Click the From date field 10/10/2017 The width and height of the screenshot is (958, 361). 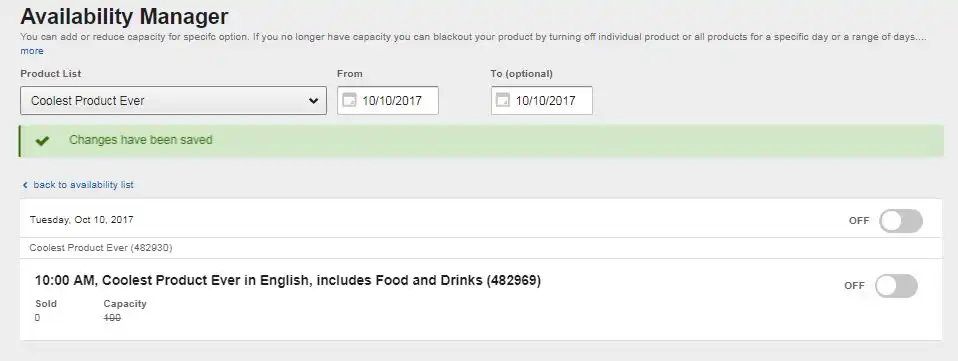(388, 100)
